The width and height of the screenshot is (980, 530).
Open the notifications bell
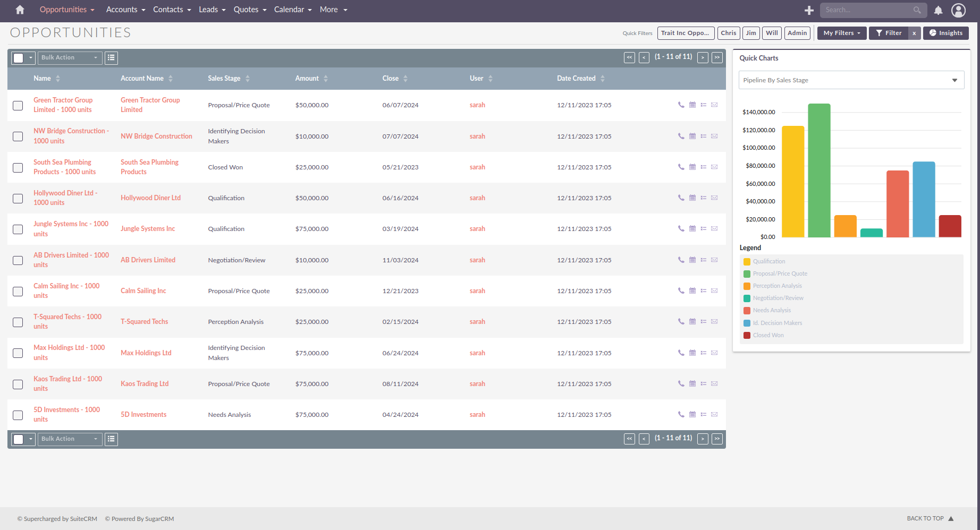(939, 10)
